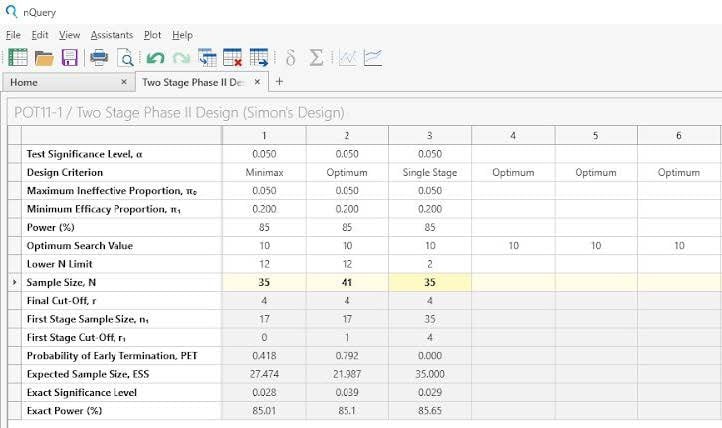Click Sample Size N cell with value 41
722x428 pixels.
coord(347,283)
